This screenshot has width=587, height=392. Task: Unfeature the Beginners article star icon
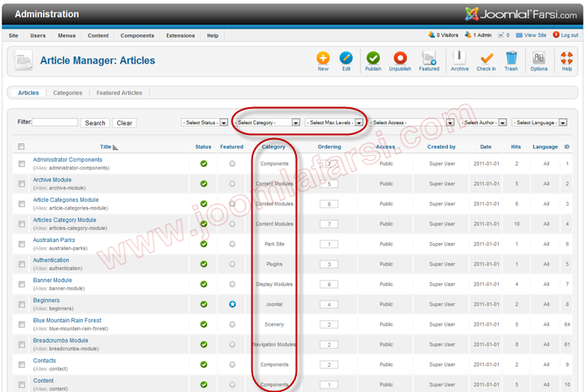[x=232, y=304]
